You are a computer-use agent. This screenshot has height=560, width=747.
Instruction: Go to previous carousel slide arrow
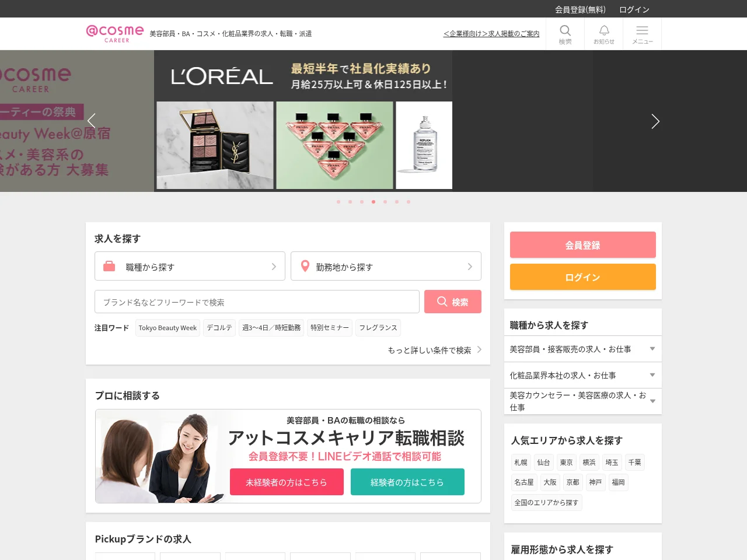(91, 121)
